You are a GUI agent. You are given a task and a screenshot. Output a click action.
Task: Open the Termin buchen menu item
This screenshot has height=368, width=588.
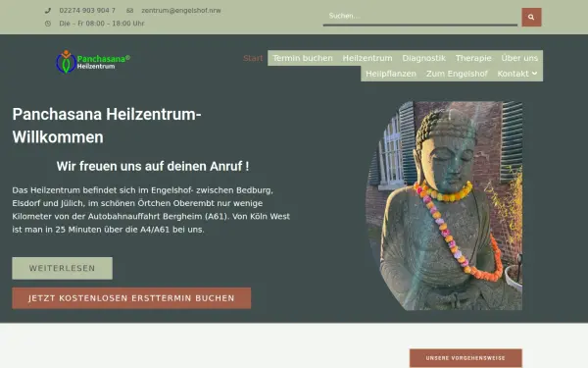(303, 58)
